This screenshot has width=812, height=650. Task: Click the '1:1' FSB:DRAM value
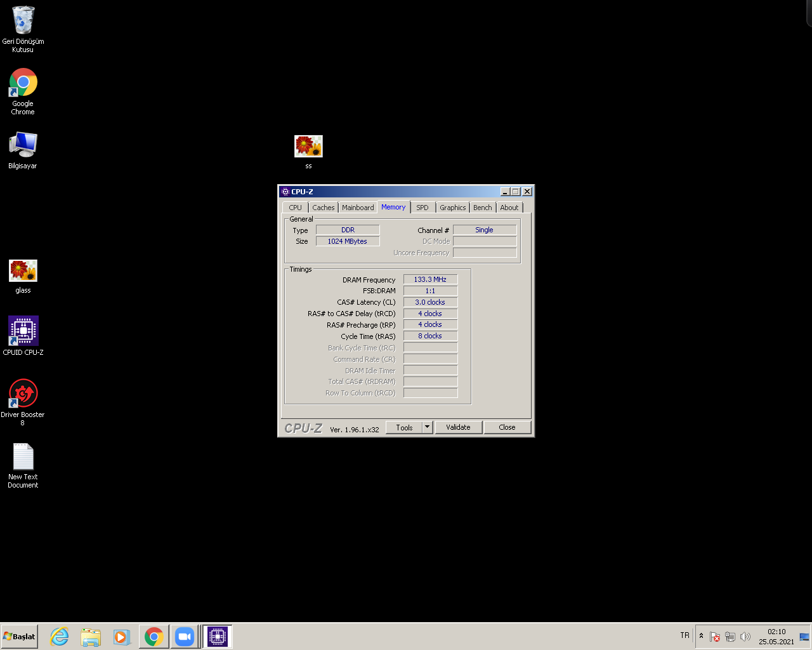click(430, 291)
